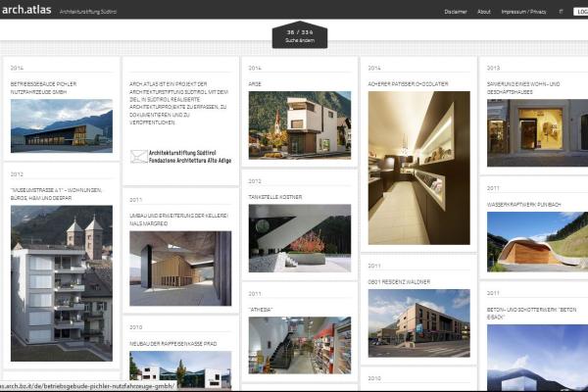
Task: Switch language to IT
Action: pyautogui.click(x=561, y=12)
